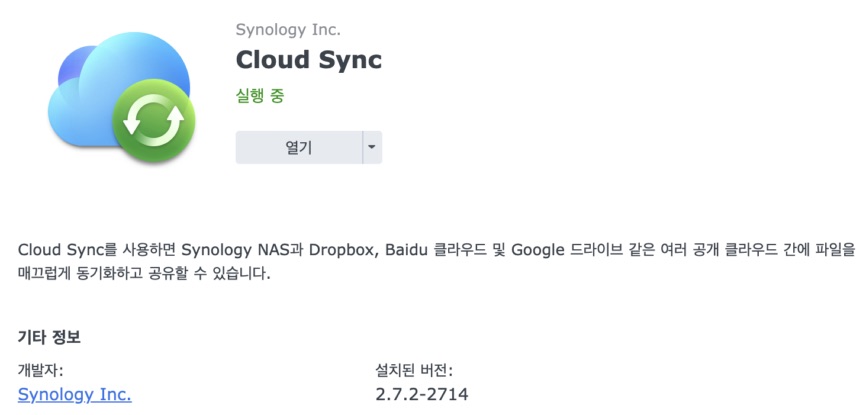This screenshot has width=860, height=415.
Task: Click the Cloud Sync package title
Action: [x=308, y=59]
